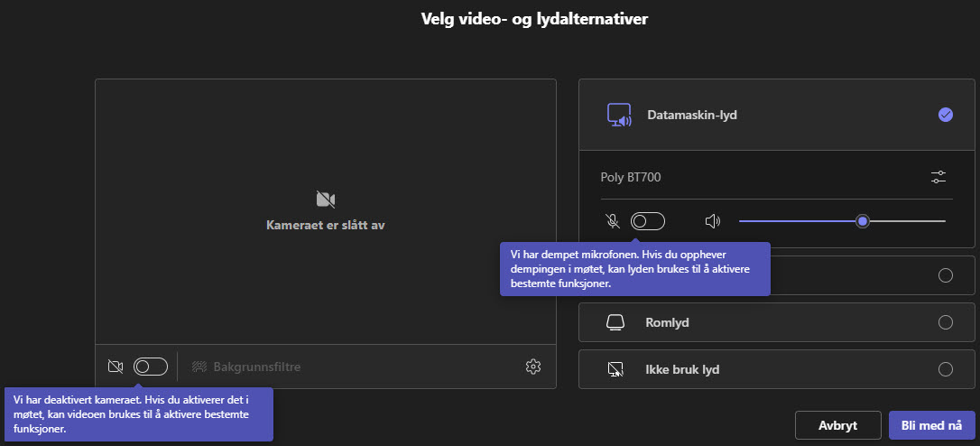980x446 pixels.
Task: Click the muted microphone icon
Action: coord(613,221)
